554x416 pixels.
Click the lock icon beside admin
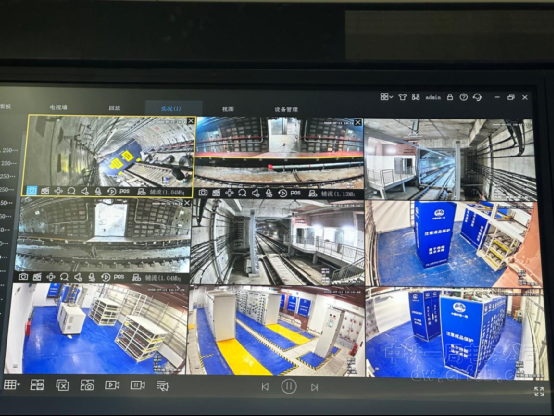(450, 97)
